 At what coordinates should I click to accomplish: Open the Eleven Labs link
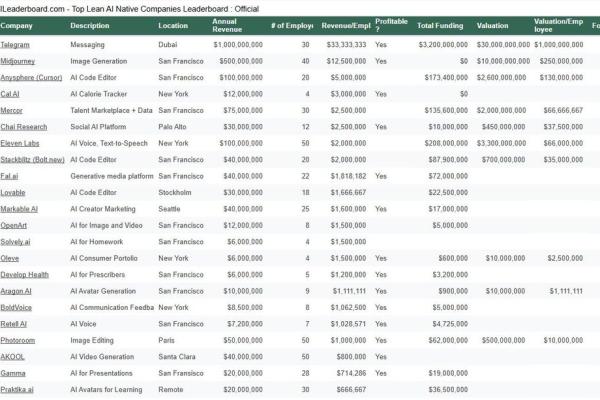[20, 144]
